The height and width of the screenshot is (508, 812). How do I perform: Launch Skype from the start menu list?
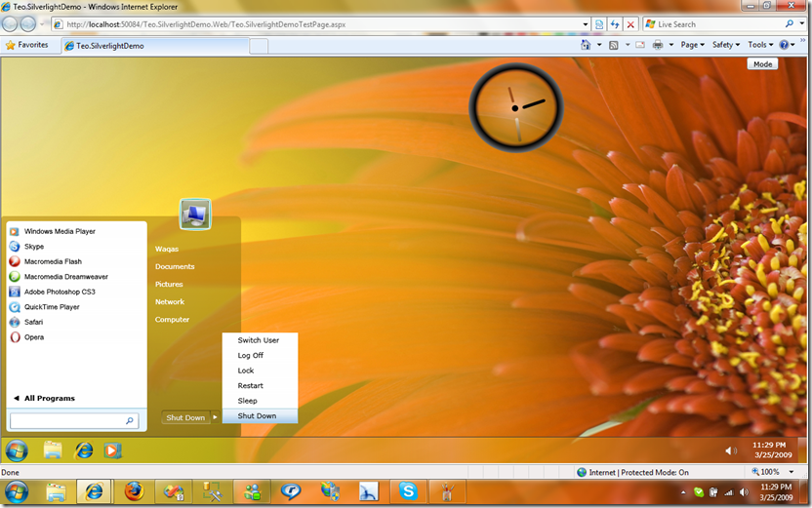34,247
